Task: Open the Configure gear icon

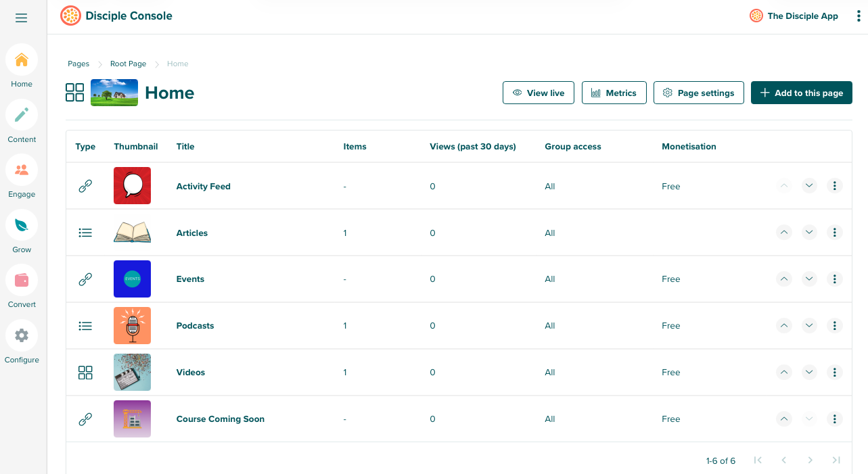Action: 22,335
